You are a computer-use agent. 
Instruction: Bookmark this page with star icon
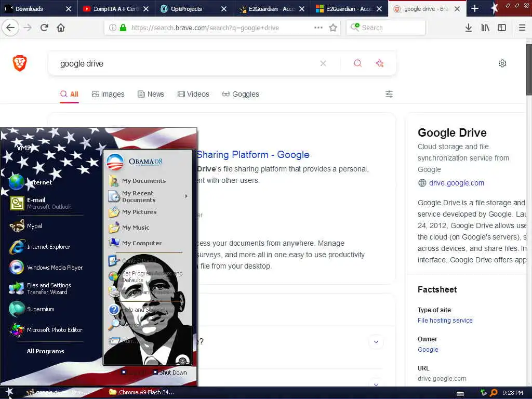[333, 28]
